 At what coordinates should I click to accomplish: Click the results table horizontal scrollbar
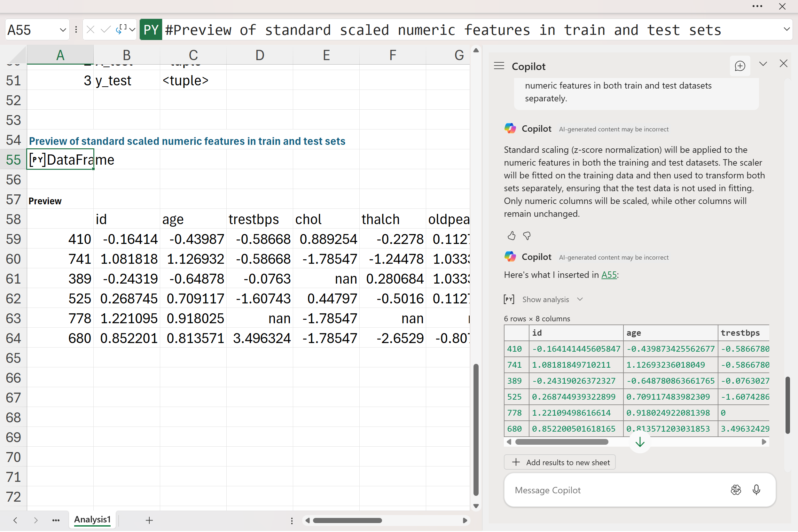[561, 442]
